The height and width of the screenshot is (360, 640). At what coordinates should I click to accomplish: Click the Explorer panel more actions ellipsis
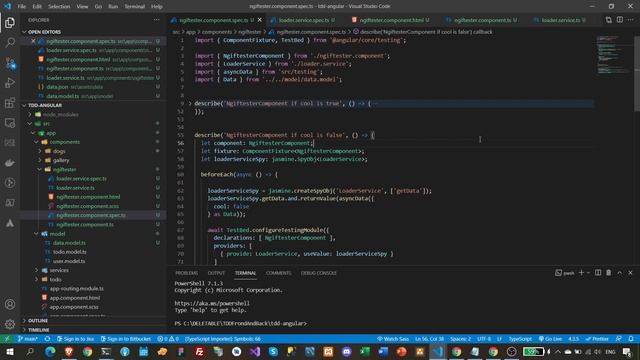[x=157, y=20]
